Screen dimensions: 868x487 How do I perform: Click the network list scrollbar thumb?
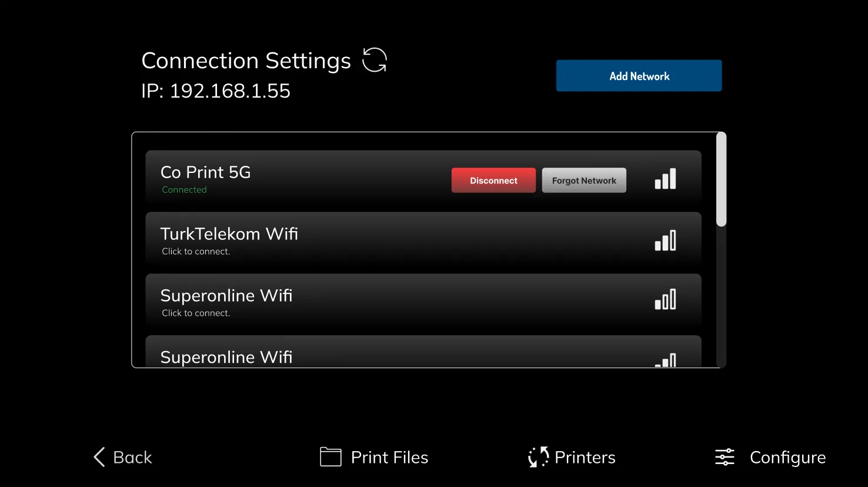pos(721,179)
